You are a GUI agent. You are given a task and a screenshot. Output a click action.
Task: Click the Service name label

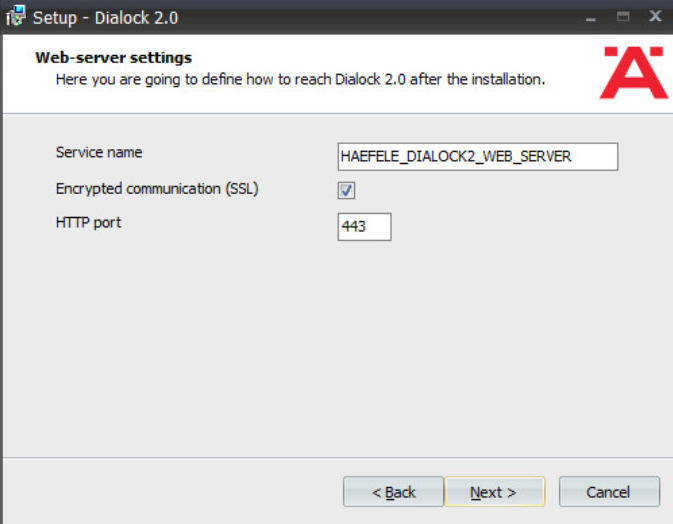point(99,152)
